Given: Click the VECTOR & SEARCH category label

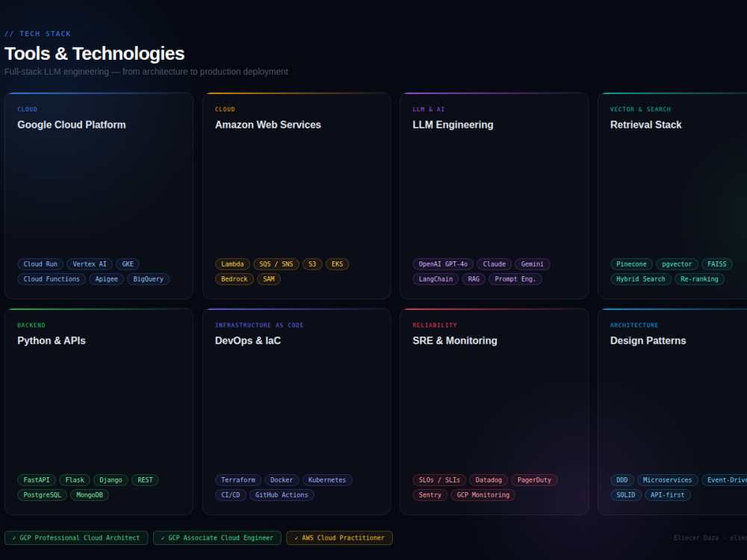Looking at the screenshot, I should [x=640, y=109].
